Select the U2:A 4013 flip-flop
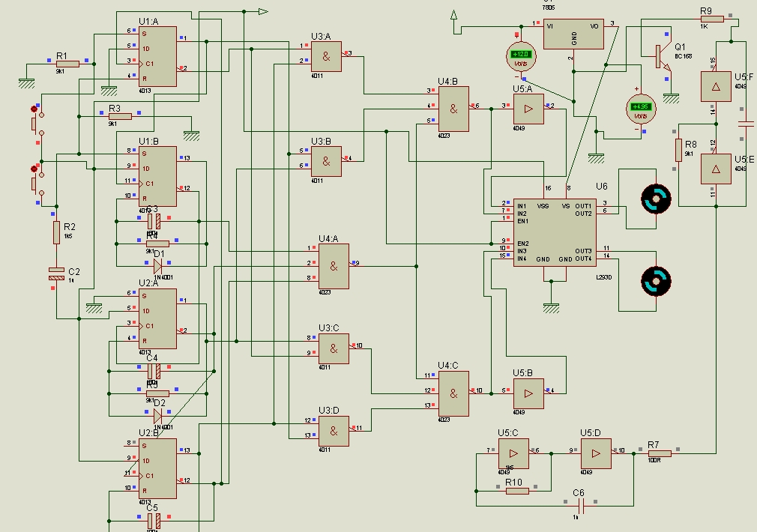The width and height of the screenshot is (757, 532). [x=157, y=318]
